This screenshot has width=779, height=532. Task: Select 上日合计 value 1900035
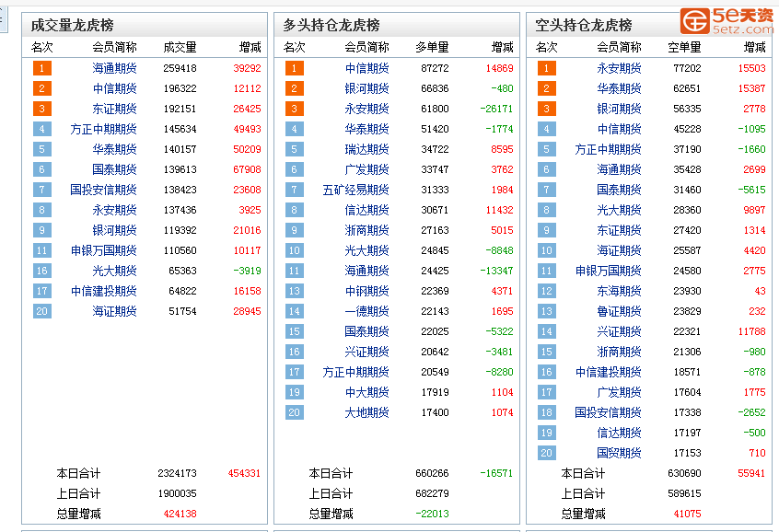(x=178, y=493)
